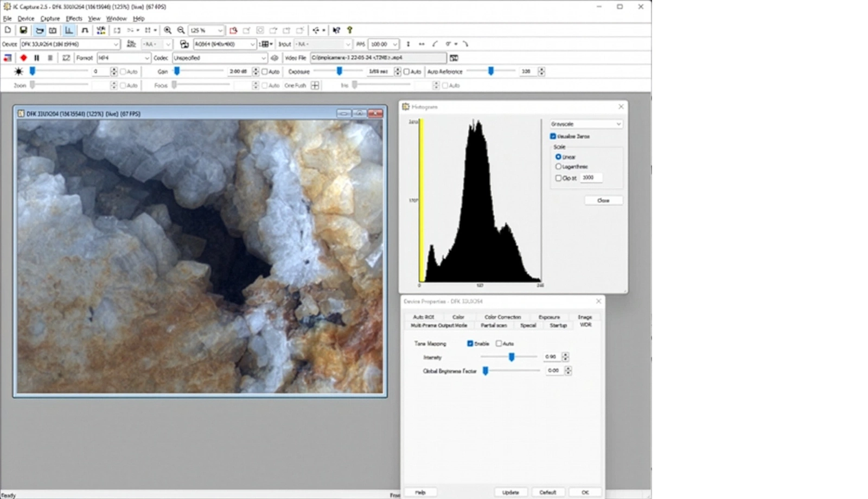This screenshot has width=868, height=499.
Task: Click the zoom out magnifier icon
Action: tap(181, 30)
